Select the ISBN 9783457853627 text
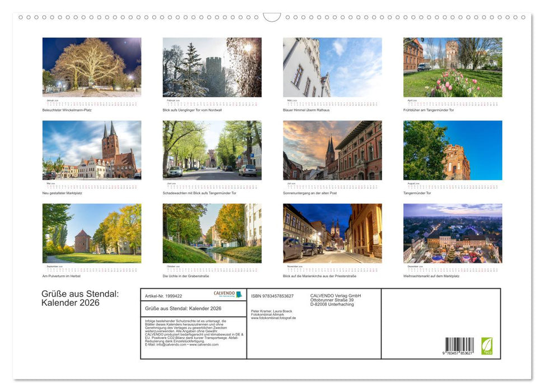Screen dimensions: 544x392 click(x=272, y=296)
